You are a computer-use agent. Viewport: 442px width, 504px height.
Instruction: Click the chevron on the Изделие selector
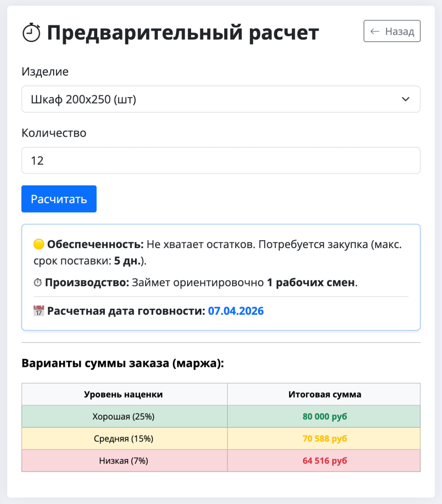406,99
